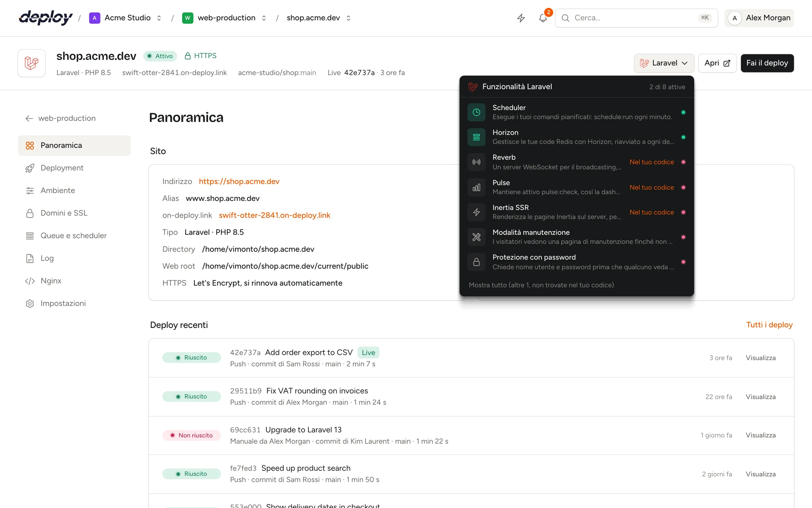Click Web root path value
Image resolution: width=812 pixels, height=508 pixels.
pos(285,266)
